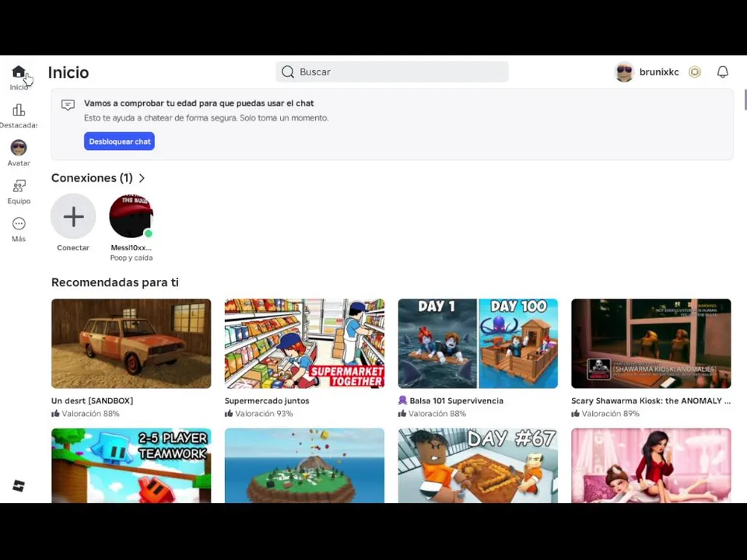The width and height of the screenshot is (747, 560).
Task: Click the Valoración 89% rating text
Action: pos(611,413)
